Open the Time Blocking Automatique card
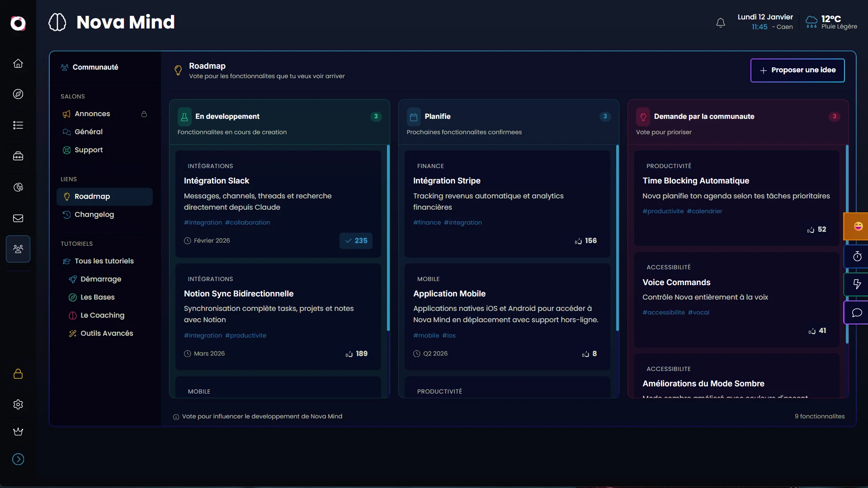This screenshot has height=488, width=868. tap(696, 181)
